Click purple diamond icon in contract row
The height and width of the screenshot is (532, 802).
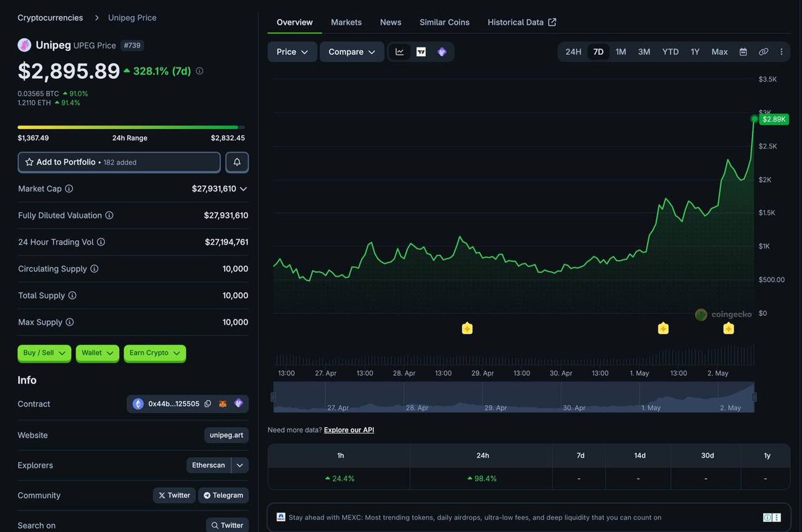pos(239,404)
